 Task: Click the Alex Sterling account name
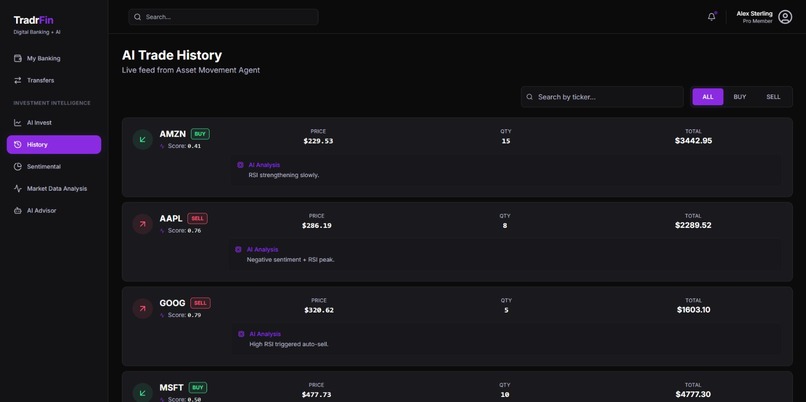[754, 14]
